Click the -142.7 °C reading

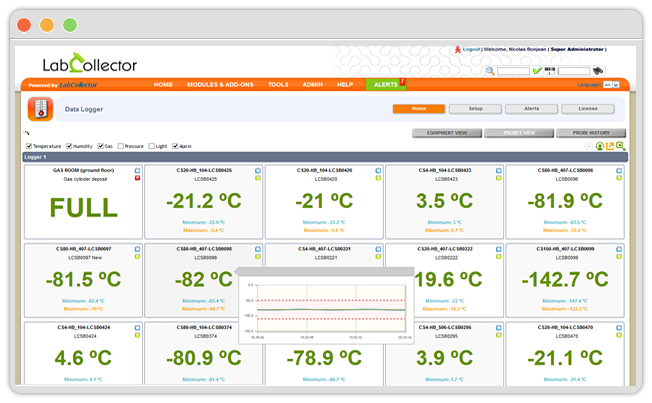click(x=565, y=279)
